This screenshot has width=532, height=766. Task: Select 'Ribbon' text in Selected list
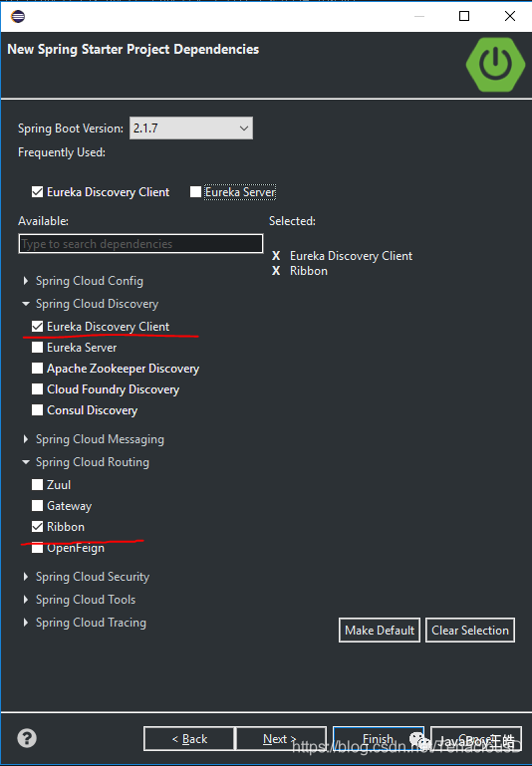(309, 271)
